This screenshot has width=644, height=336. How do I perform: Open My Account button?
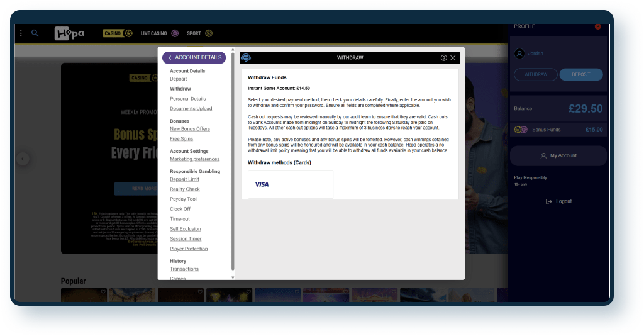pos(558,155)
